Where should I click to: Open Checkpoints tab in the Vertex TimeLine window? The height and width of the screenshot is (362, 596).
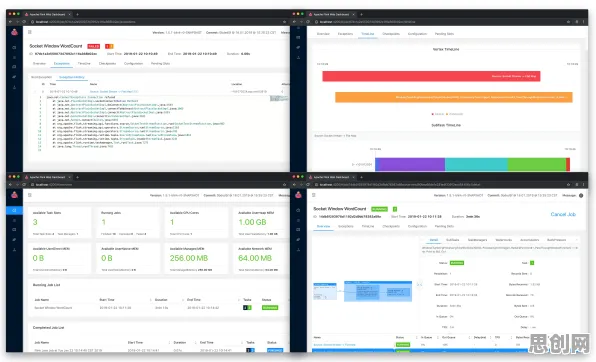point(391,34)
